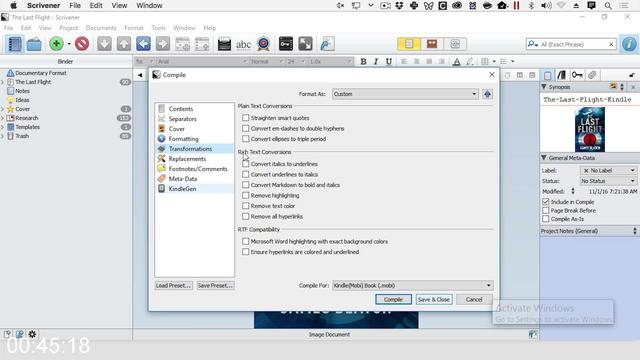The width and height of the screenshot is (640, 360).
Task: Enter full screen composition mode icon
Action: point(305,44)
